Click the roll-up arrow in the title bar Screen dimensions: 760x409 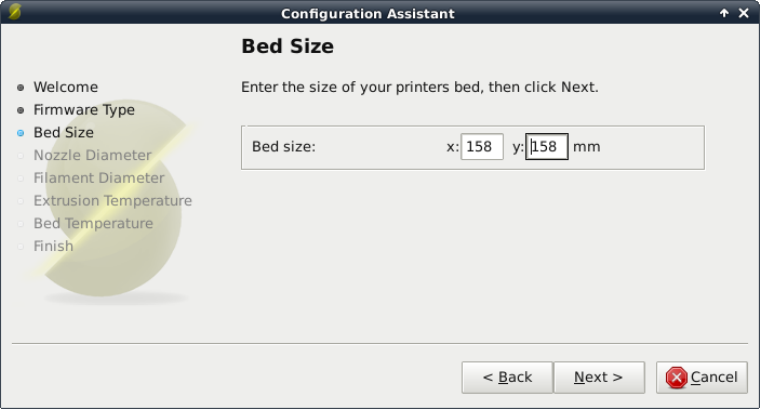point(724,13)
